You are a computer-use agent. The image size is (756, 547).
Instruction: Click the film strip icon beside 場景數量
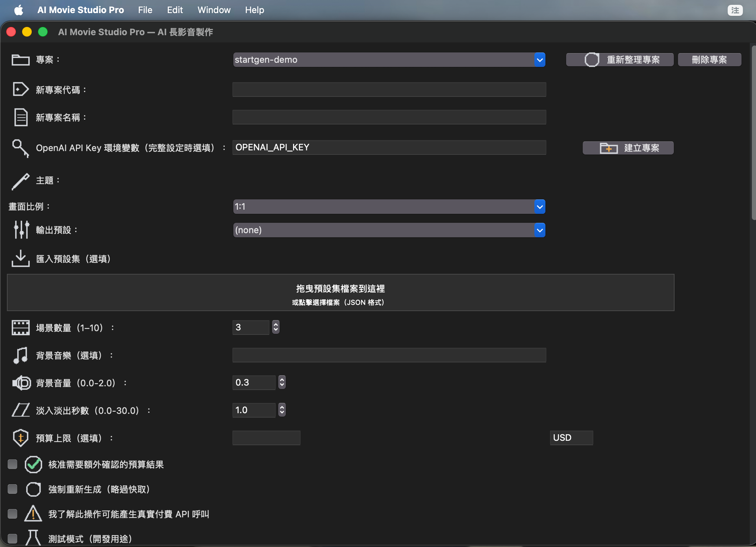21,328
